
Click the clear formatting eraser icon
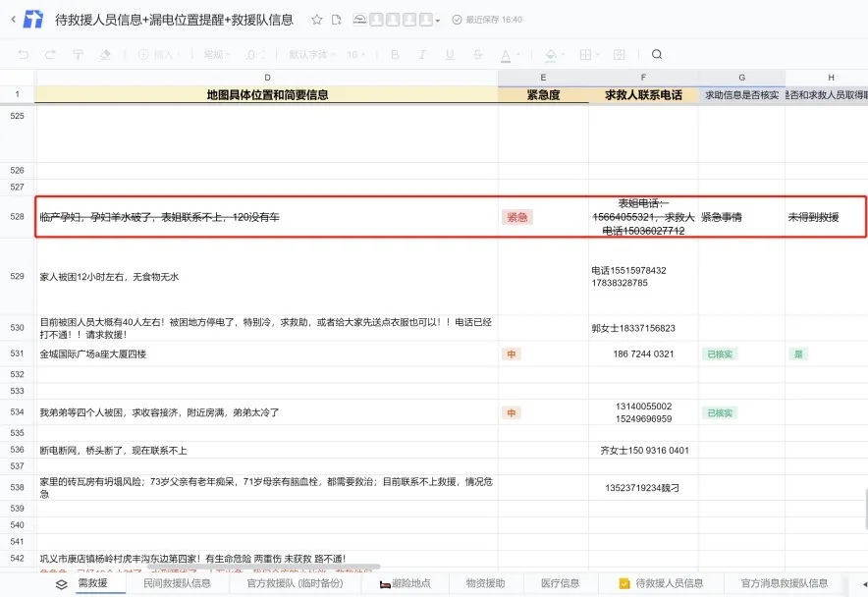coord(105,54)
